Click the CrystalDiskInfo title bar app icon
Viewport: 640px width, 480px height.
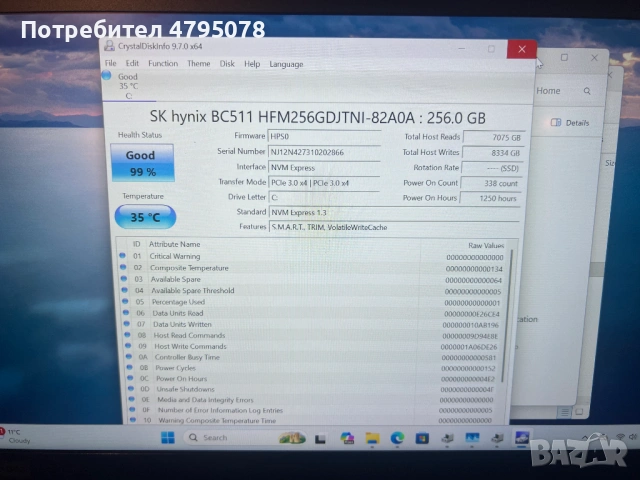pyautogui.click(x=109, y=46)
